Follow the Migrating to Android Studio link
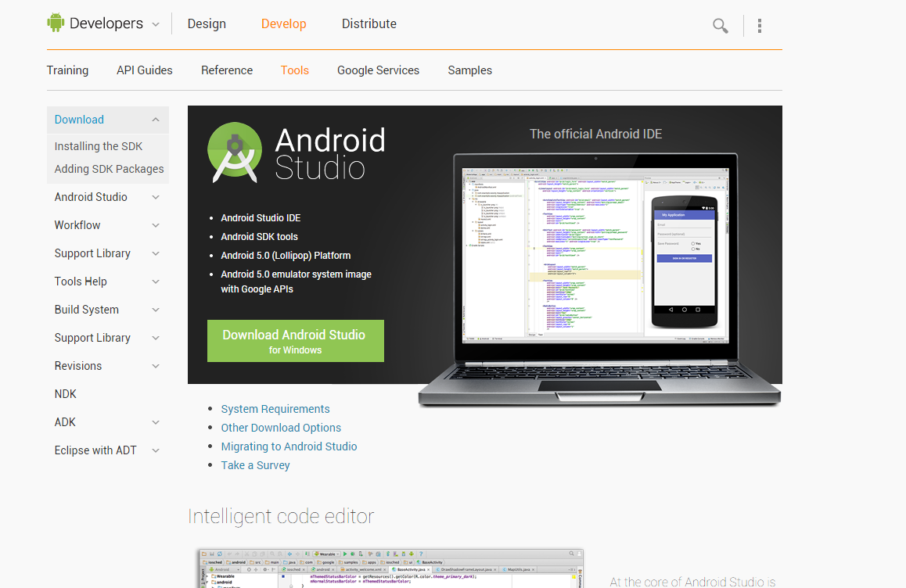 (289, 446)
